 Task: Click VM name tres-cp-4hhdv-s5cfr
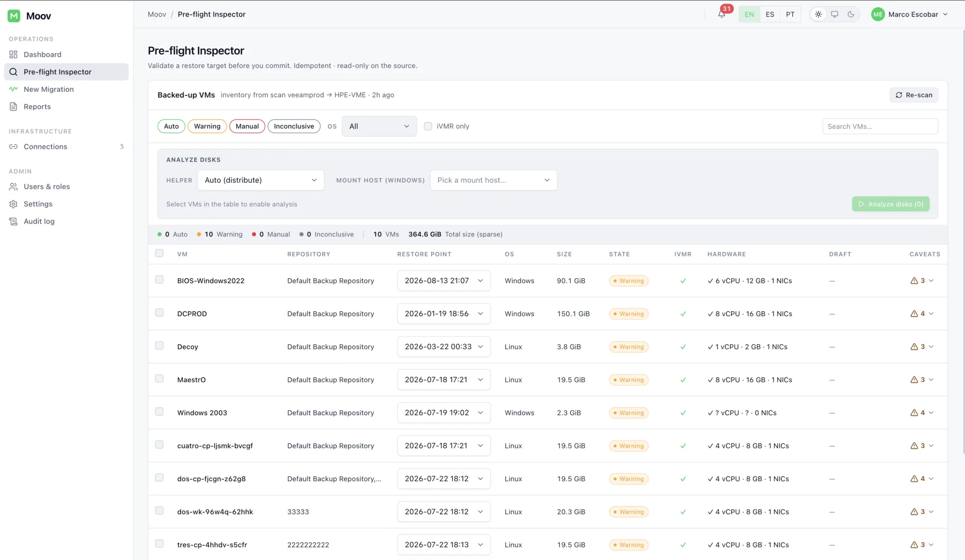pos(212,545)
